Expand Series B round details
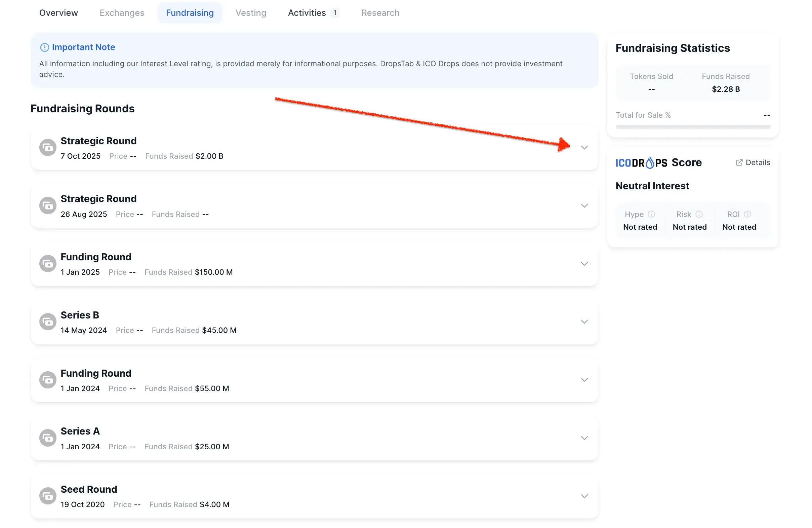The image size is (812, 528). tap(584, 322)
